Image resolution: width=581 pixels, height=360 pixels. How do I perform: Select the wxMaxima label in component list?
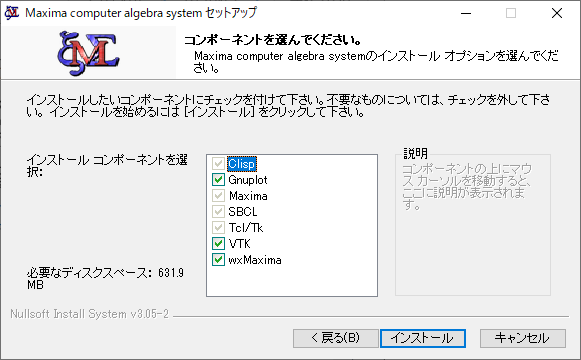tap(255, 260)
